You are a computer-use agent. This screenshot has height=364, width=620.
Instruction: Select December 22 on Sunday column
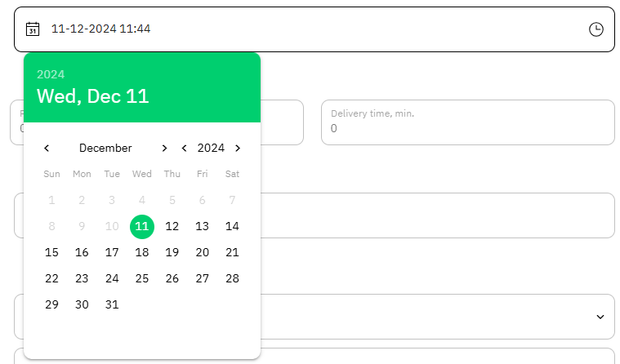[x=51, y=278]
